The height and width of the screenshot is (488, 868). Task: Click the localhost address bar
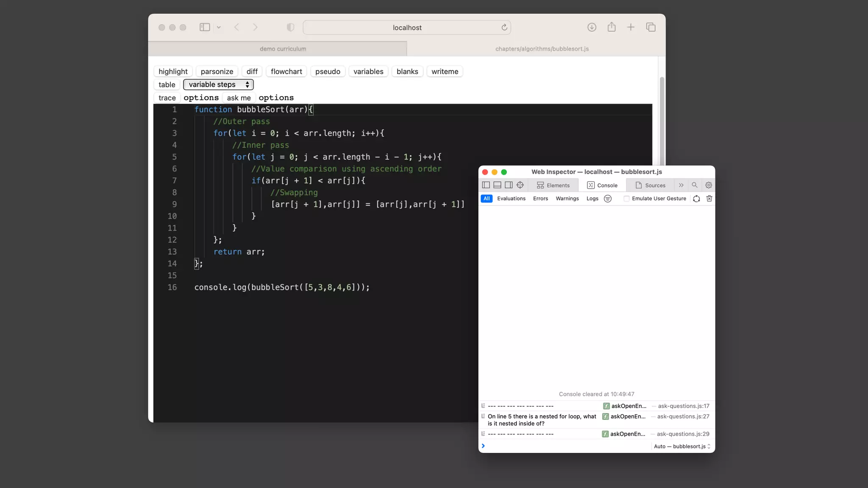[406, 28]
